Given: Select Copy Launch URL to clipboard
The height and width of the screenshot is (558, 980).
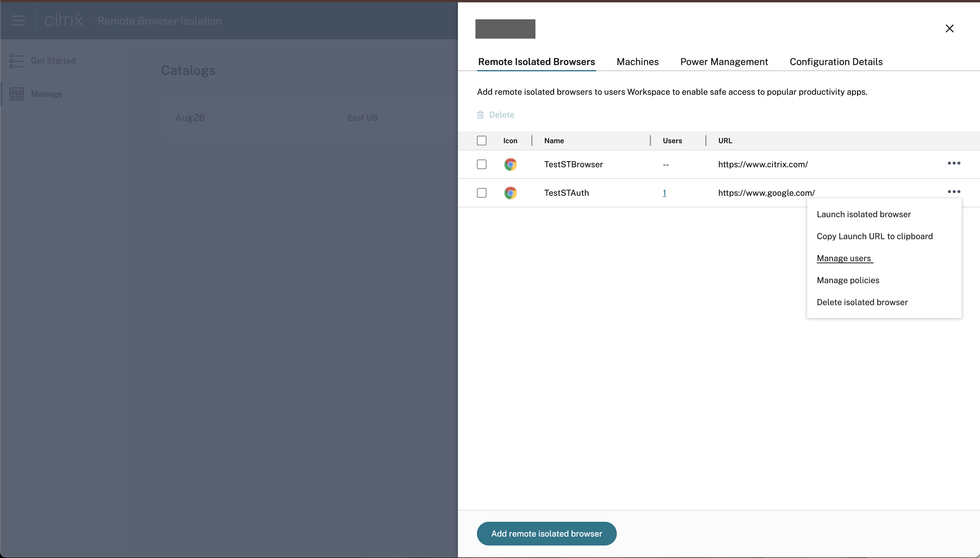Looking at the screenshot, I should pyautogui.click(x=875, y=236).
